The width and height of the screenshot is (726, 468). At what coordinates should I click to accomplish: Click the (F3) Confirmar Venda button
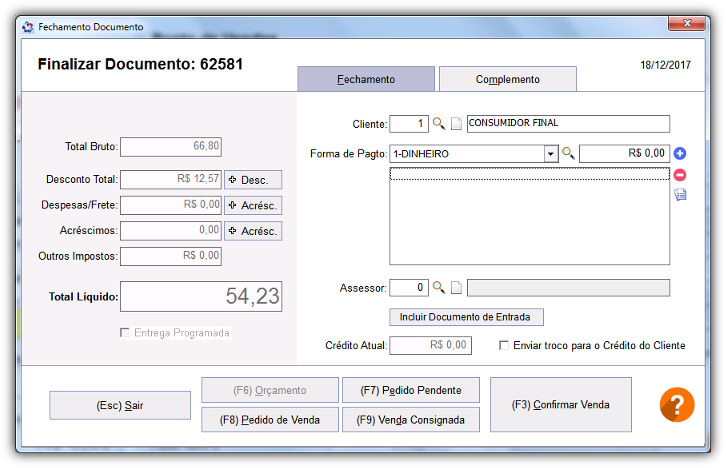[x=561, y=405]
